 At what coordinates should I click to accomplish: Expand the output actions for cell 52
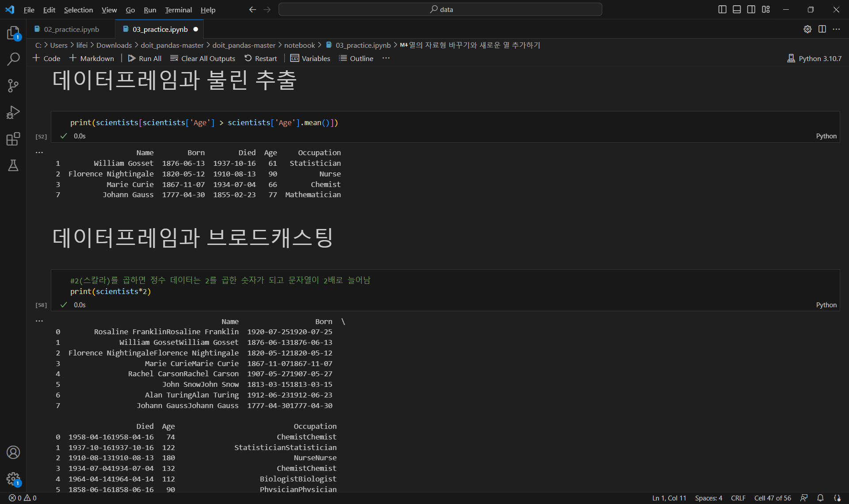[39, 153]
